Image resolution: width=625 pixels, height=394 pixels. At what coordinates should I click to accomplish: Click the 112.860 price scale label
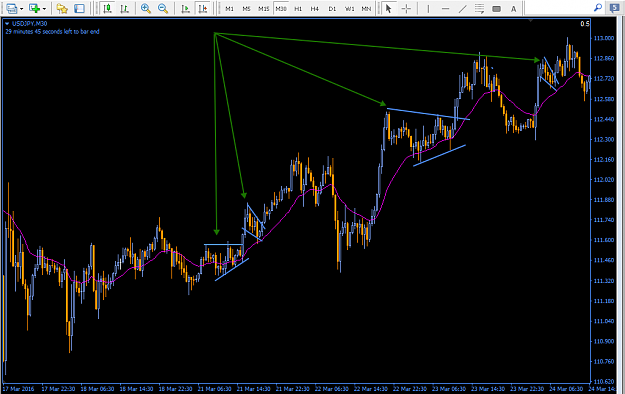pyautogui.click(x=604, y=59)
